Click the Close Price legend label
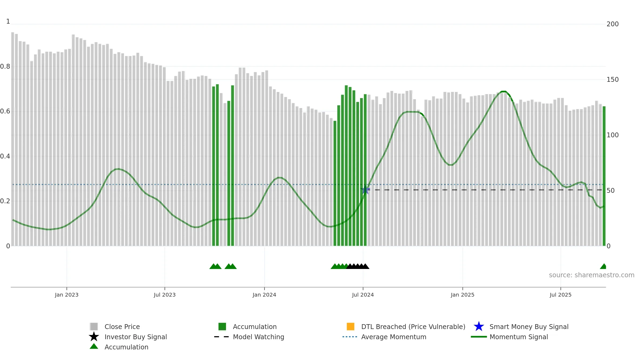This screenshot has width=644, height=362. 122,327
